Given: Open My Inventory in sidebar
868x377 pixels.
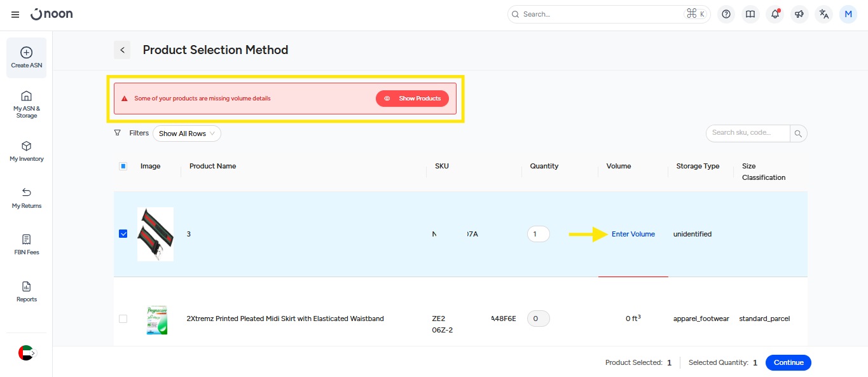Looking at the screenshot, I should [26, 151].
